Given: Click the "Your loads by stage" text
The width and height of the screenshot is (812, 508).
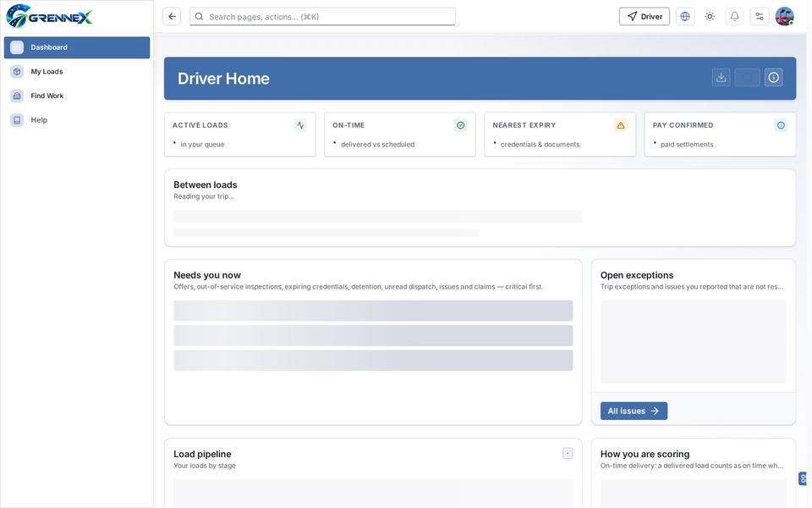Looking at the screenshot, I should click(x=205, y=466).
